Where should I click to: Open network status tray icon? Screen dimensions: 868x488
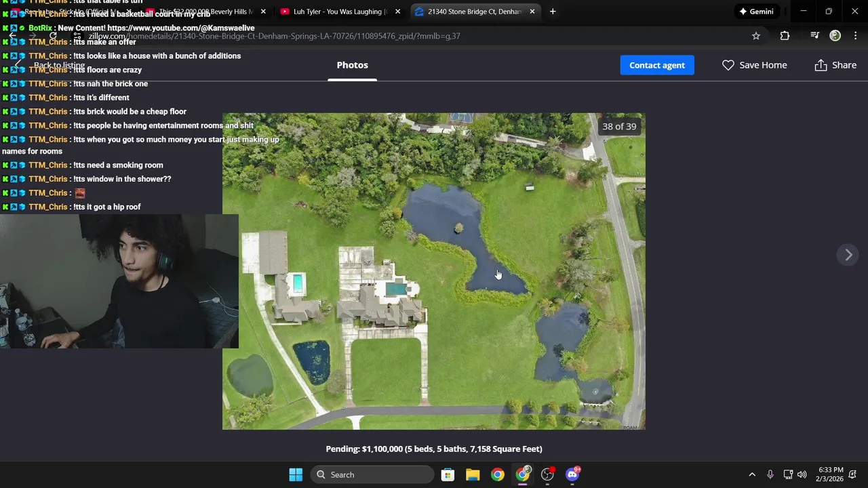788,474
